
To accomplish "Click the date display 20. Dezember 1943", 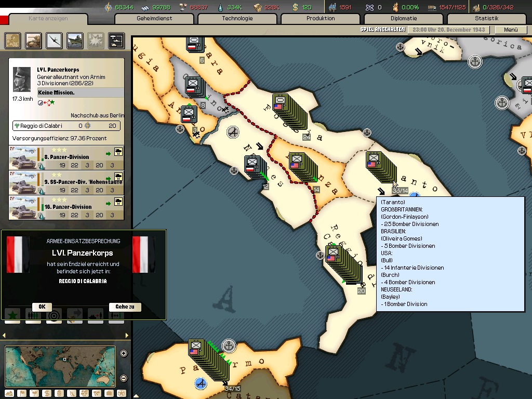I will tap(448, 30).
